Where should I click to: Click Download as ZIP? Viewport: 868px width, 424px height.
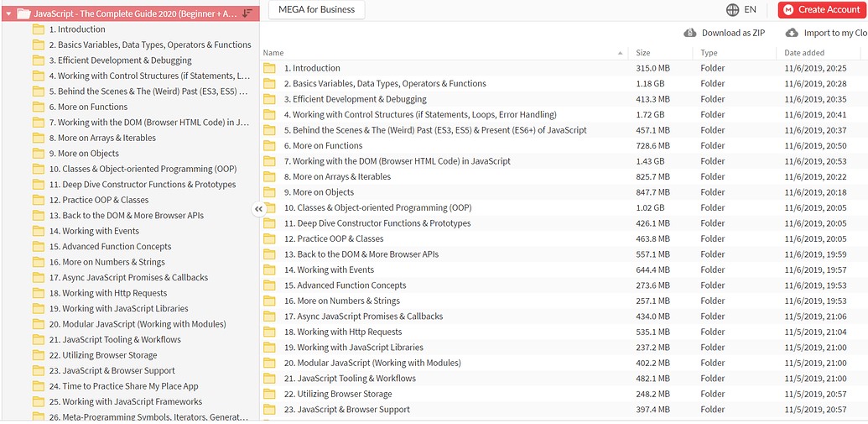[x=733, y=33]
